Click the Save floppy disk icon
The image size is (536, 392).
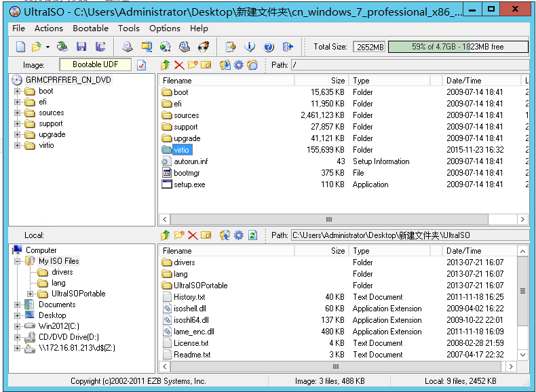[x=81, y=47]
